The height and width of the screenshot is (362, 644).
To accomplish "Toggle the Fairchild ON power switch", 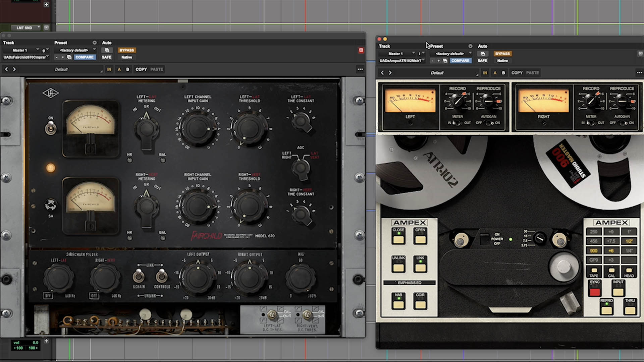I will pos(51,127).
